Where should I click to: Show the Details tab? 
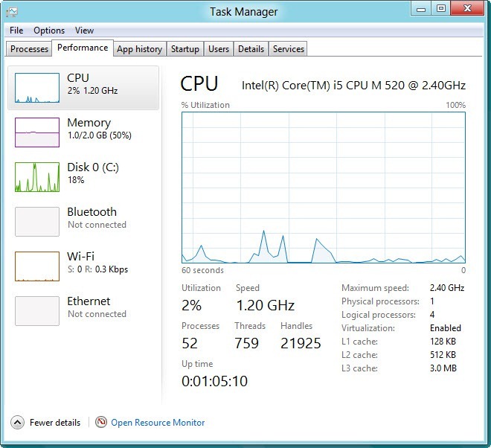click(x=251, y=49)
